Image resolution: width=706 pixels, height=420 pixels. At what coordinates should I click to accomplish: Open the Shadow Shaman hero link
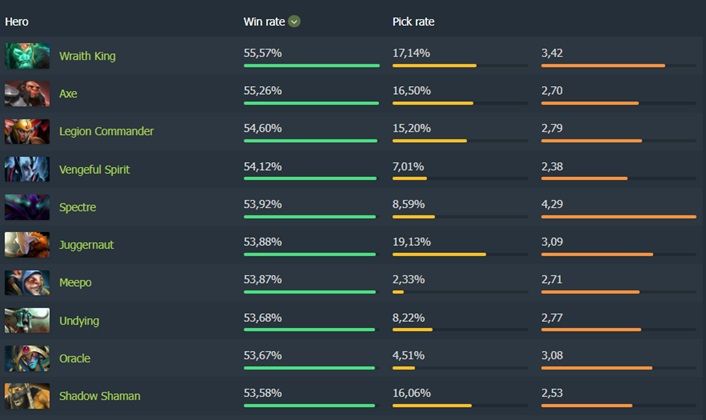pos(99,396)
